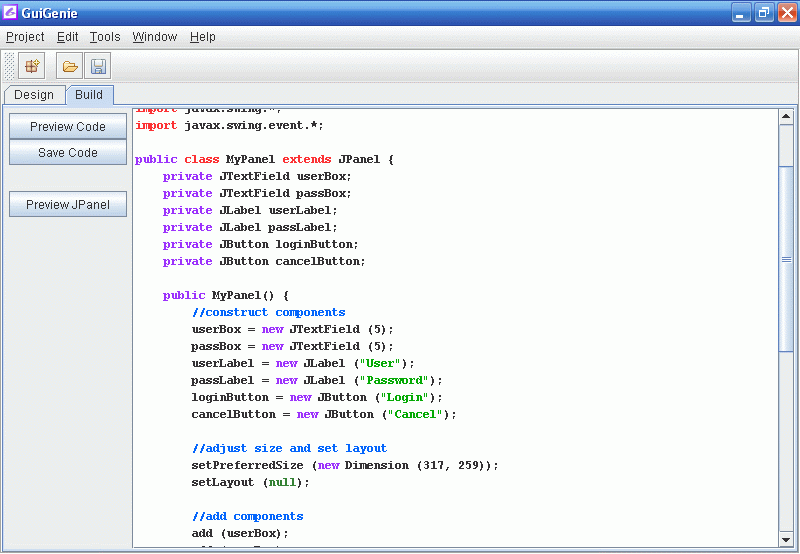The width and height of the screenshot is (800, 554).
Task: Open a project with the folder icon
Action: click(70, 67)
